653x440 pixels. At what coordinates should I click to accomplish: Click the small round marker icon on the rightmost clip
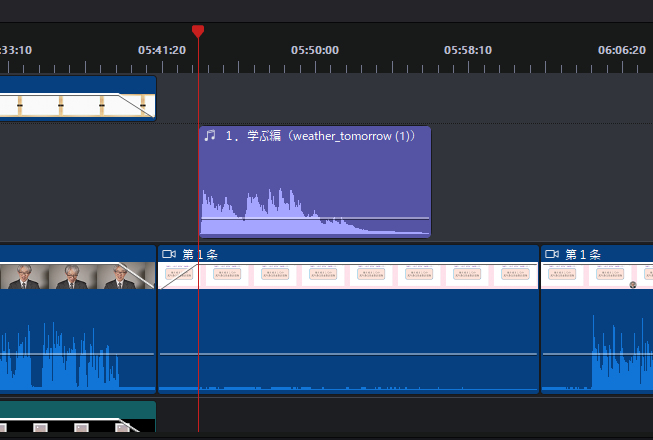click(633, 285)
